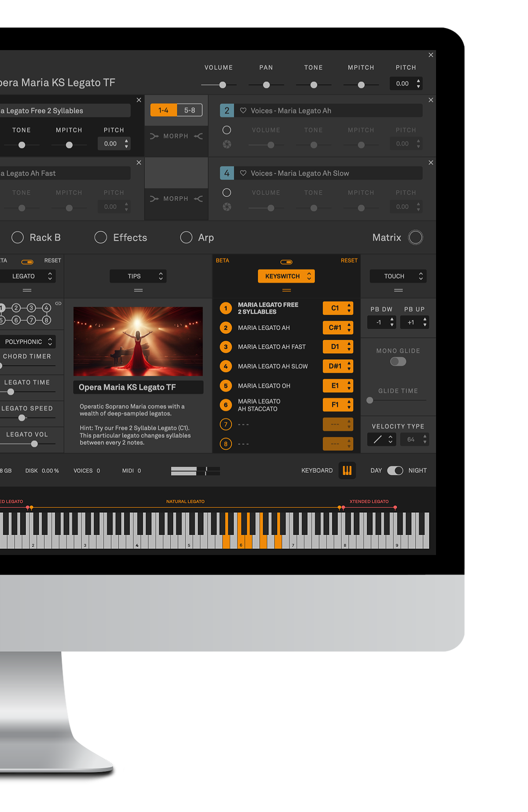Click the chain link icon beside the slot numbers
Viewport: 528px width, 812px height.
tap(58, 303)
